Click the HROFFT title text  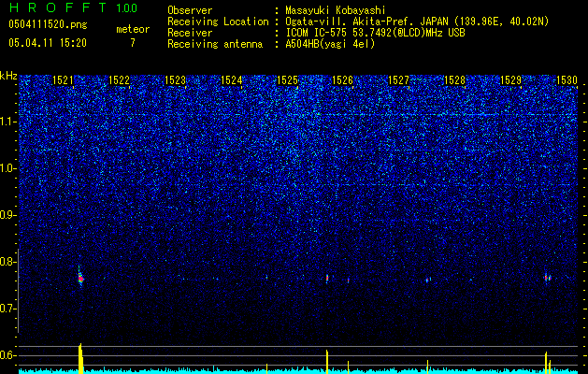pos(58,7)
